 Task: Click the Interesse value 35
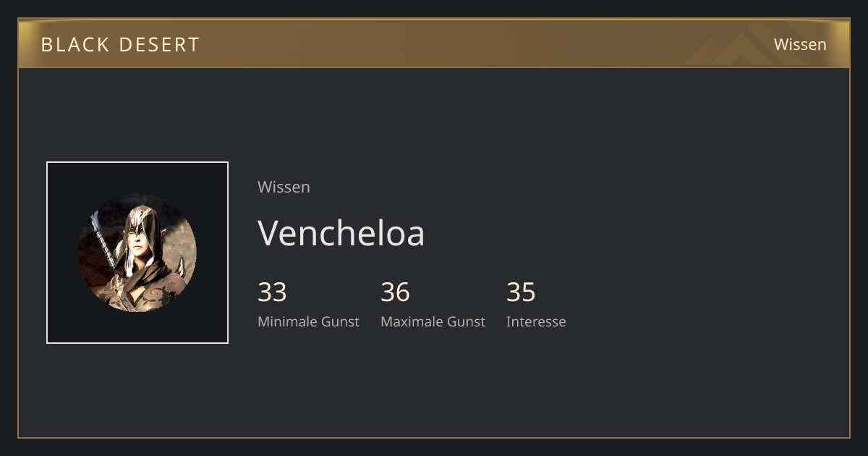[521, 292]
